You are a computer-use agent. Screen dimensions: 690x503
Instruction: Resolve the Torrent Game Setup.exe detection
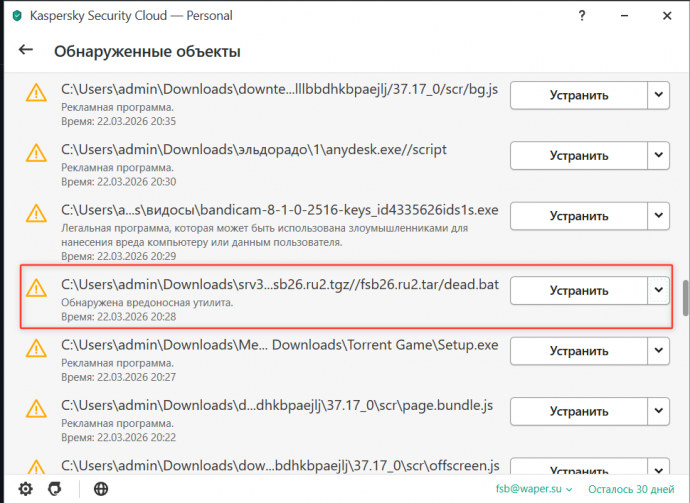[x=578, y=352]
